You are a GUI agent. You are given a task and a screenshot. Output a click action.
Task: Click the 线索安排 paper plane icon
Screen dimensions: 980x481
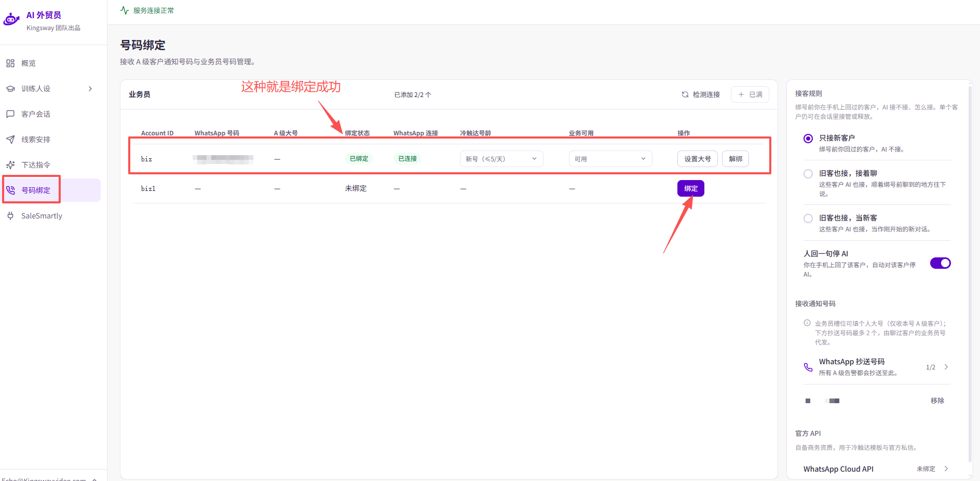pyautogui.click(x=10, y=140)
